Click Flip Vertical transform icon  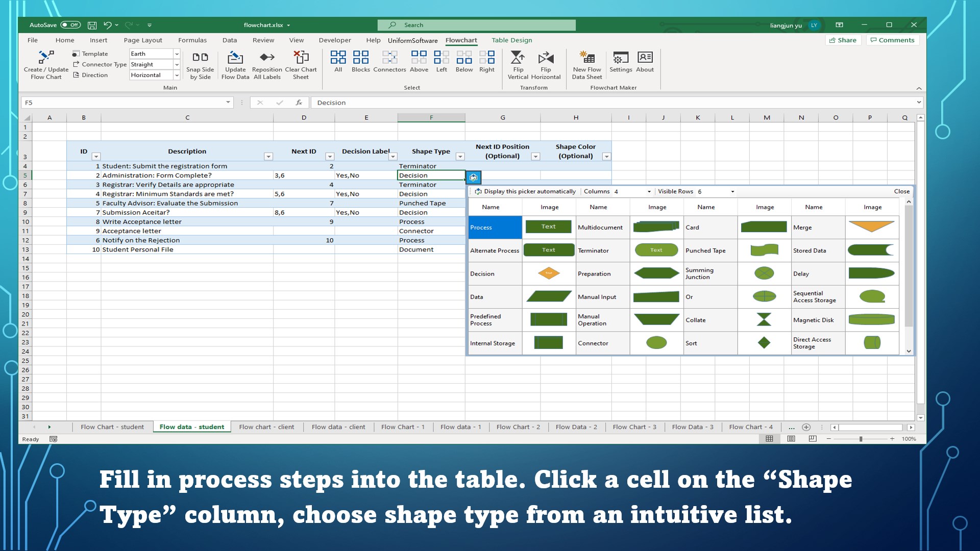click(x=518, y=64)
